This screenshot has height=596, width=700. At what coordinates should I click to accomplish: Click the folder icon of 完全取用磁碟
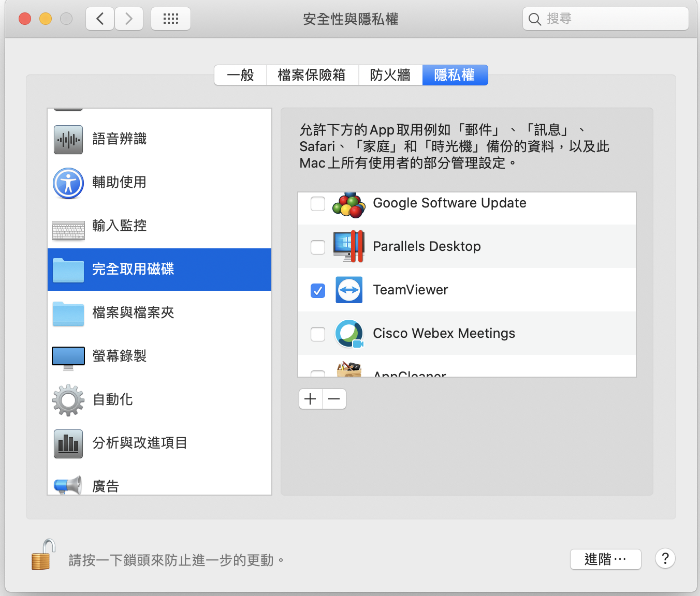click(x=68, y=270)
